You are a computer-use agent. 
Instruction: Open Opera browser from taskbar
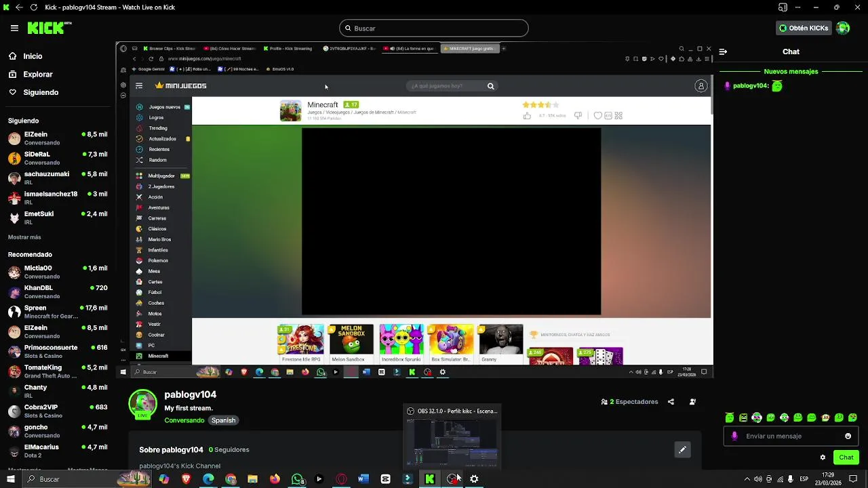click(341, 479)
